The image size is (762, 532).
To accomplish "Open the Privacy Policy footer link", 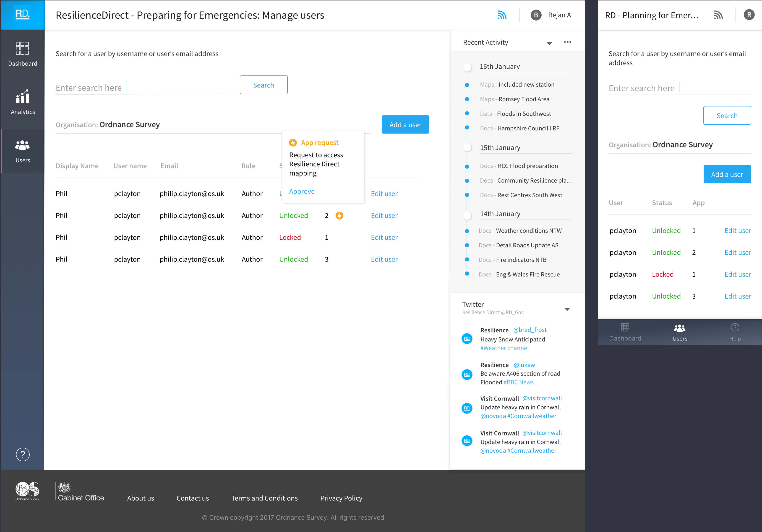I will (341, 498).
